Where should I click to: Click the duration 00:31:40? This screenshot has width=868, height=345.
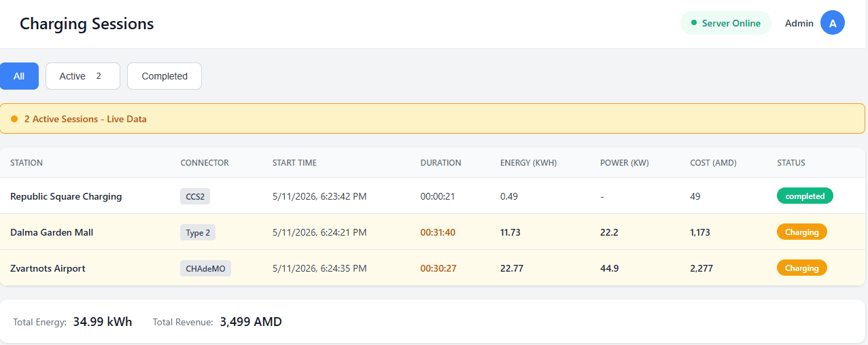438,232
